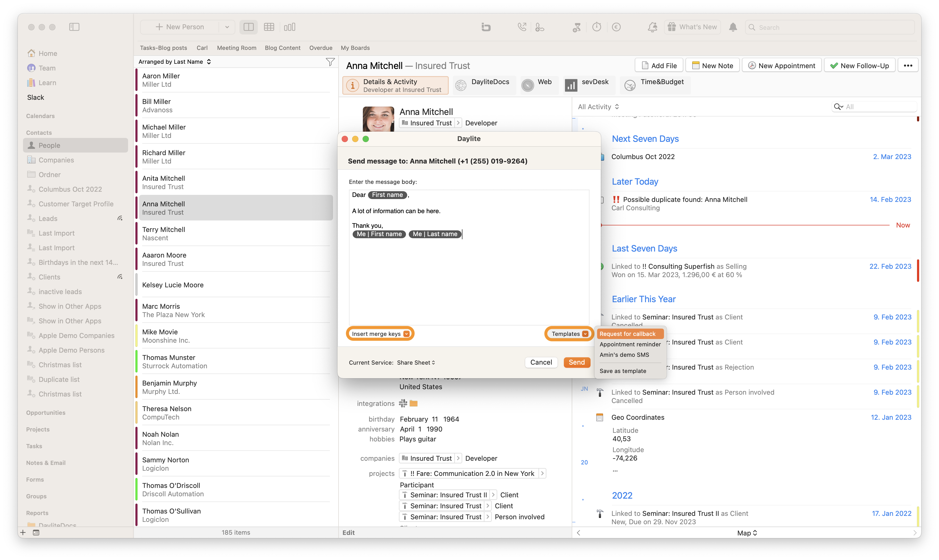This screenshot has height=560, width=939.
Task: Open Arranged by Last Name sort menu
Action: point(174,61)
